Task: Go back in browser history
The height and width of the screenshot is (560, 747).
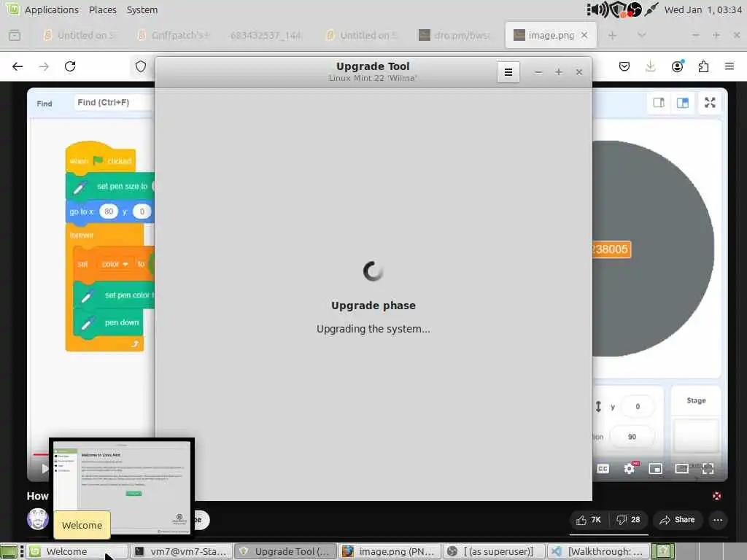Action: point(18,66)
